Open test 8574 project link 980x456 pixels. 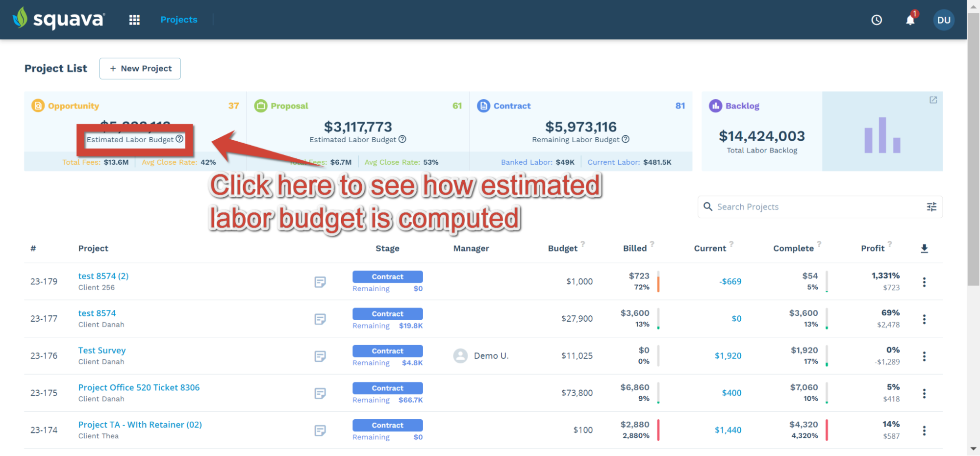click(x=97, y=313)
